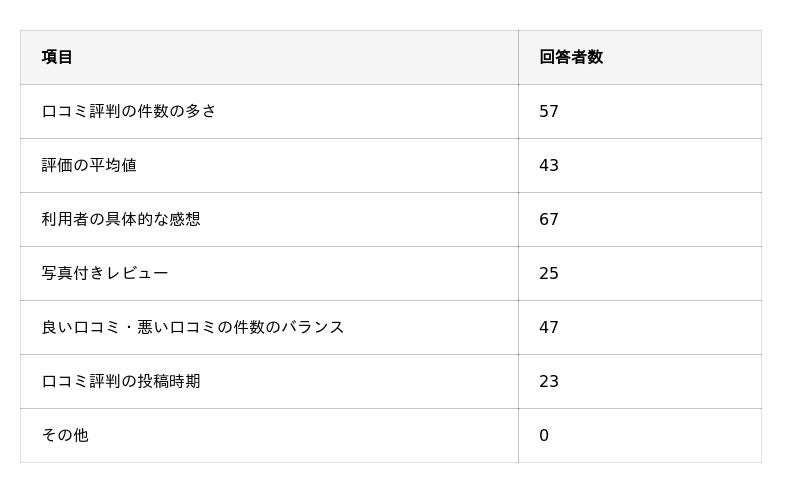
Task: Click the highest count value 67
Action: 549,219
